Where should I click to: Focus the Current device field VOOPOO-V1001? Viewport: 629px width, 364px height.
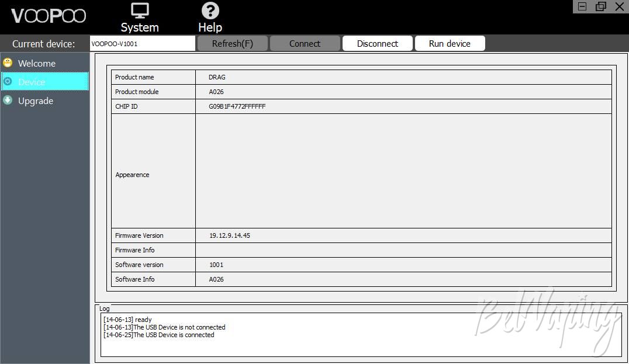click(x=143, y=44)
